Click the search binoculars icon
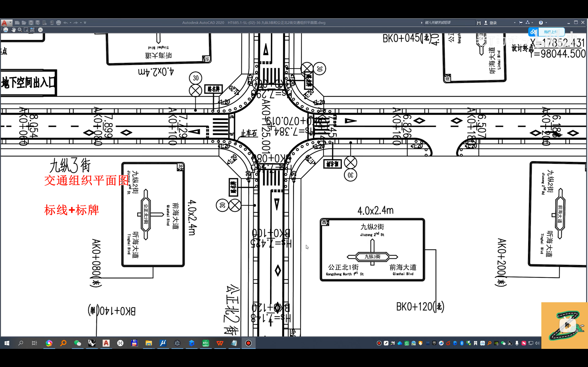This screenshot has height=367, width=588. (479, 22)
